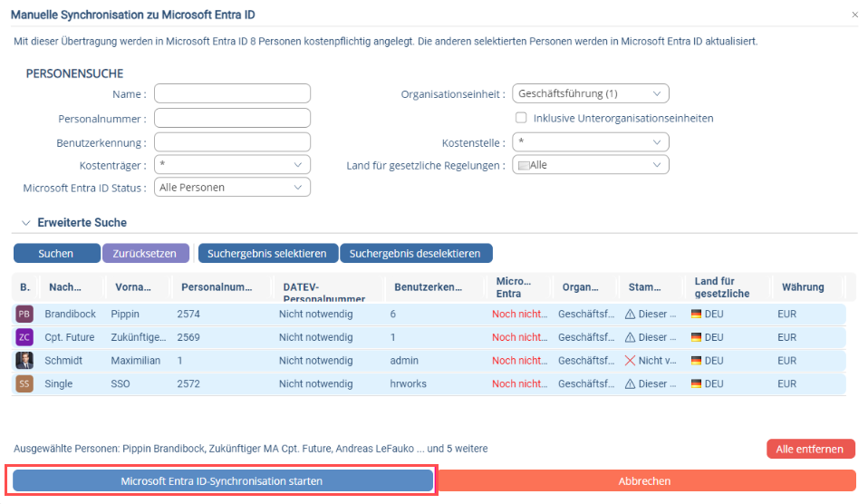The width and height of the screenshot is (868, 504).
Task: Open Land für gesetzliche Regelungen dropdown
Action: (591, 165)
